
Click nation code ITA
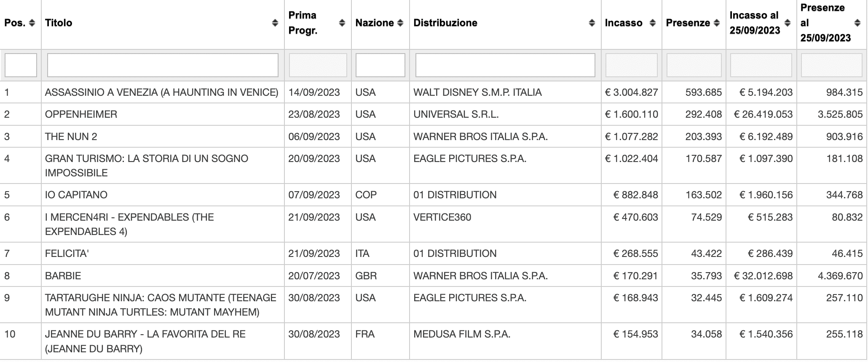(x=362, y=254)
